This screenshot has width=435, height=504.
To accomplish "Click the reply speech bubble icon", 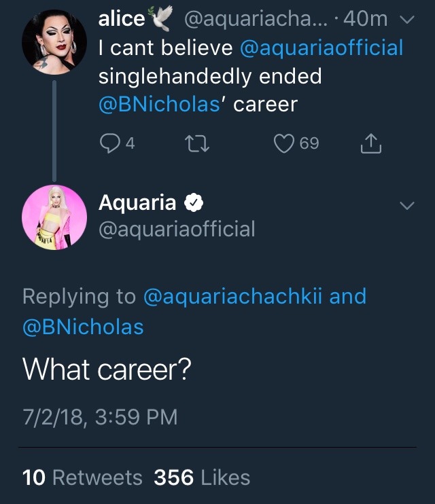I will click(x=109, y=143).
